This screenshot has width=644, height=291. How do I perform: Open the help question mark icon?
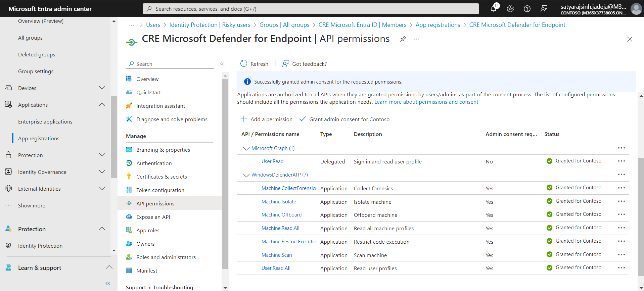[527, 9]
